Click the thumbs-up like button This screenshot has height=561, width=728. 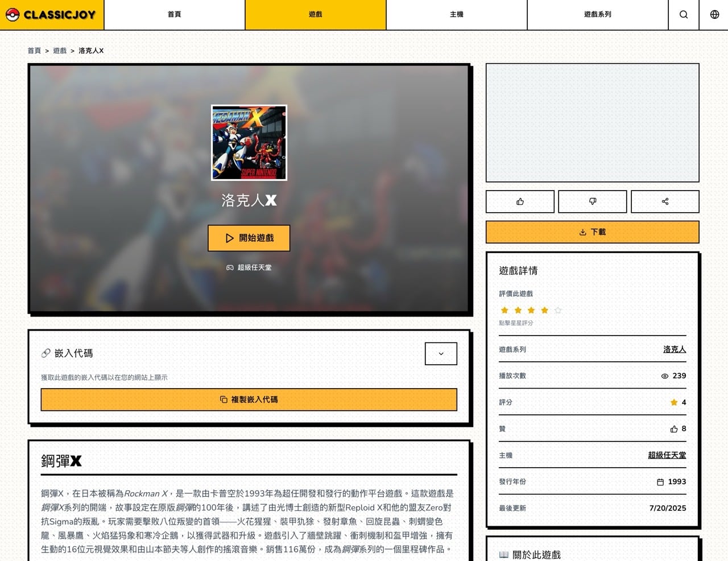point(520,201)
